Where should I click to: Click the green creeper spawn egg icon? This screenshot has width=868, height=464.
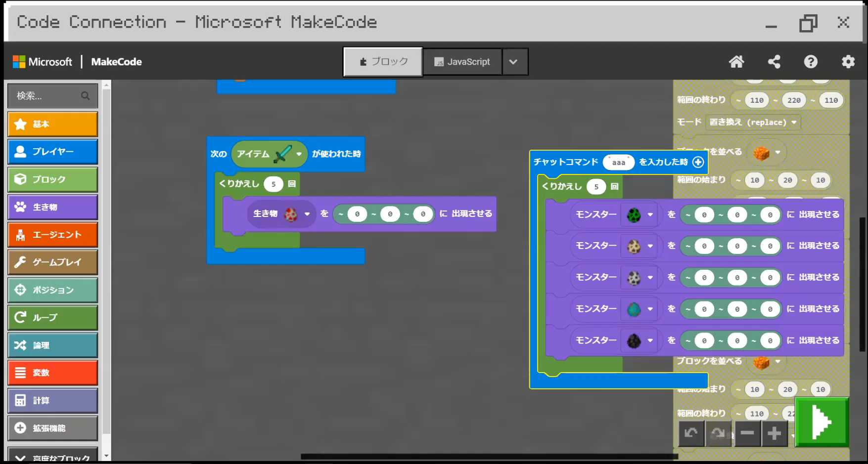click(634, 215)
